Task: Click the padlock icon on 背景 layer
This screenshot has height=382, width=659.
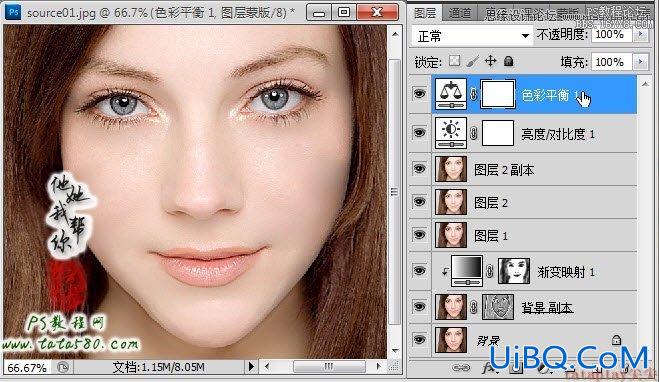Action: [616, 339]
